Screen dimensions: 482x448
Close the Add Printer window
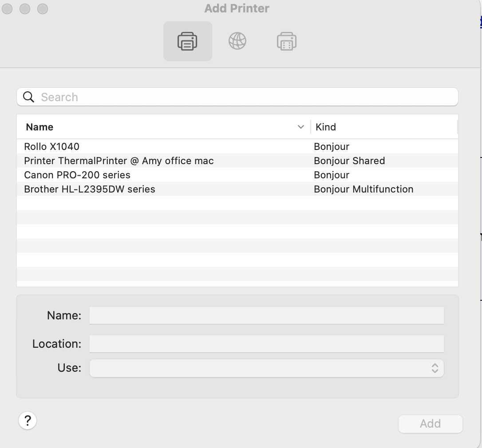[x=8, y=9]
